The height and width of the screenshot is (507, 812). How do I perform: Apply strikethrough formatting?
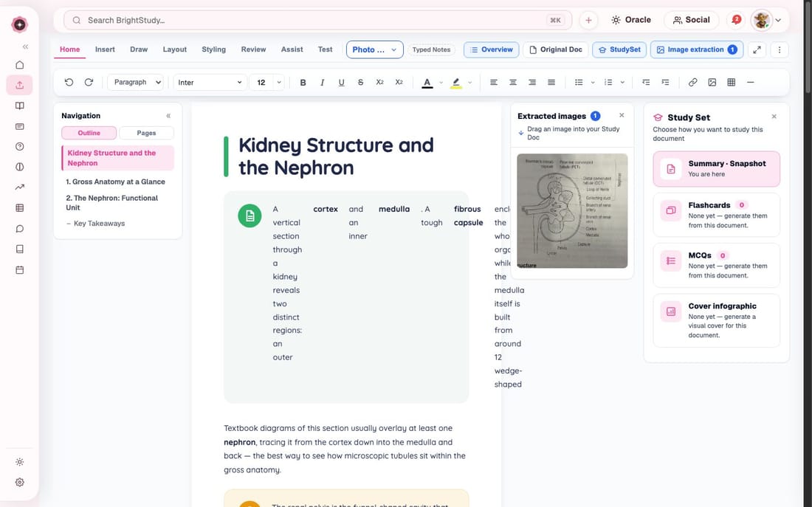click(x=360, y=83)
